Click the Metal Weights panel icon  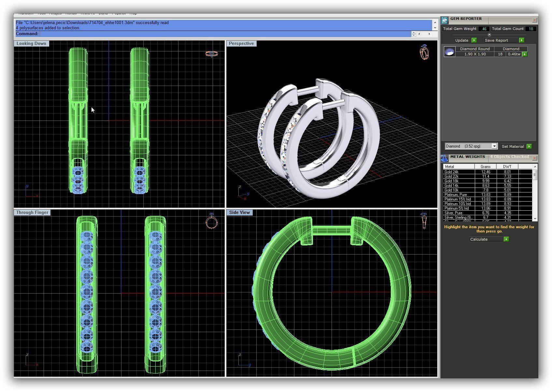point(445,158)
